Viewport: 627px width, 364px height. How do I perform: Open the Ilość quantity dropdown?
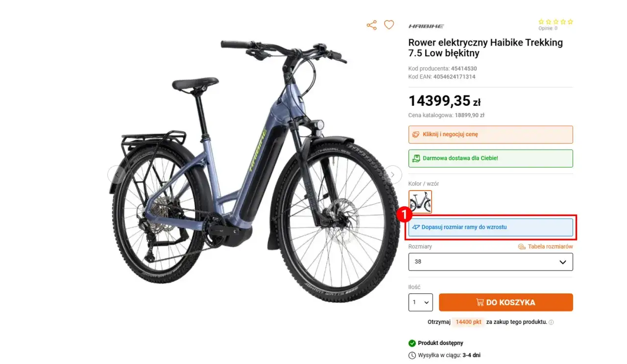(x=420, y=302)
